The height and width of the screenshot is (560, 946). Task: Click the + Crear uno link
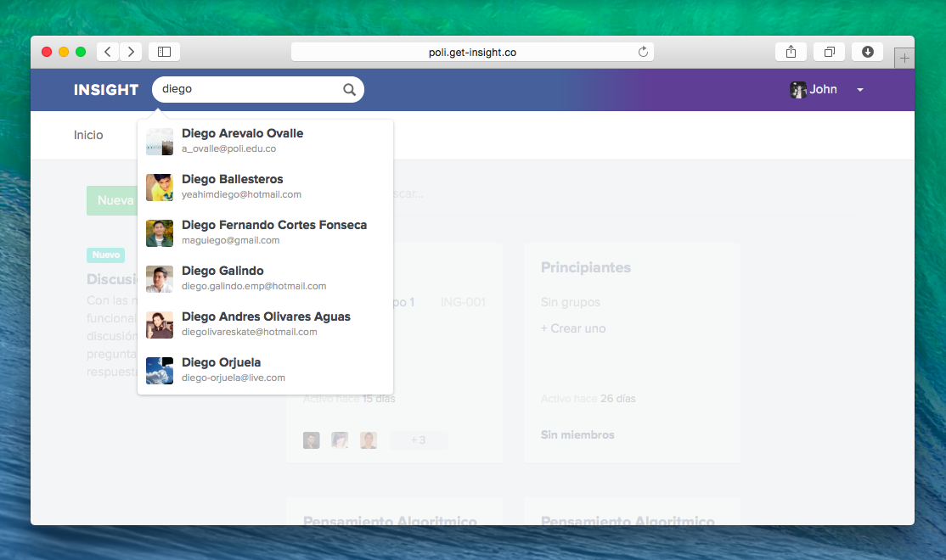tap(573, 328)
